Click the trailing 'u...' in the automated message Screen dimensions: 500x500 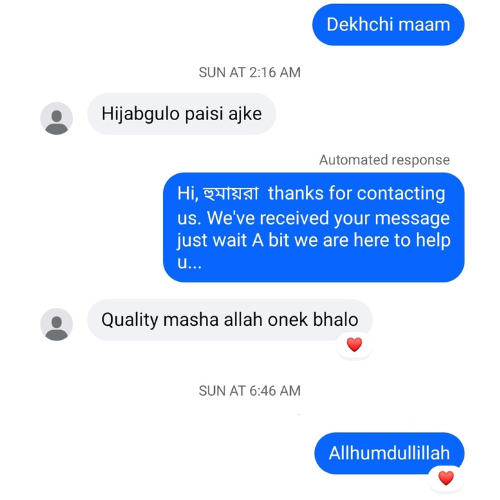click(189, 263)
